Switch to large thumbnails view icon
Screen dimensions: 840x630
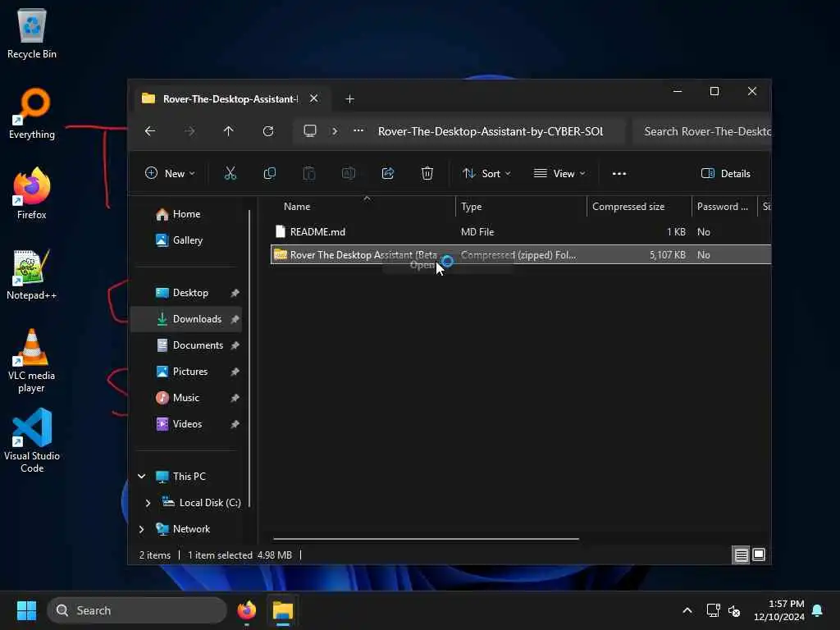point(759,555)
